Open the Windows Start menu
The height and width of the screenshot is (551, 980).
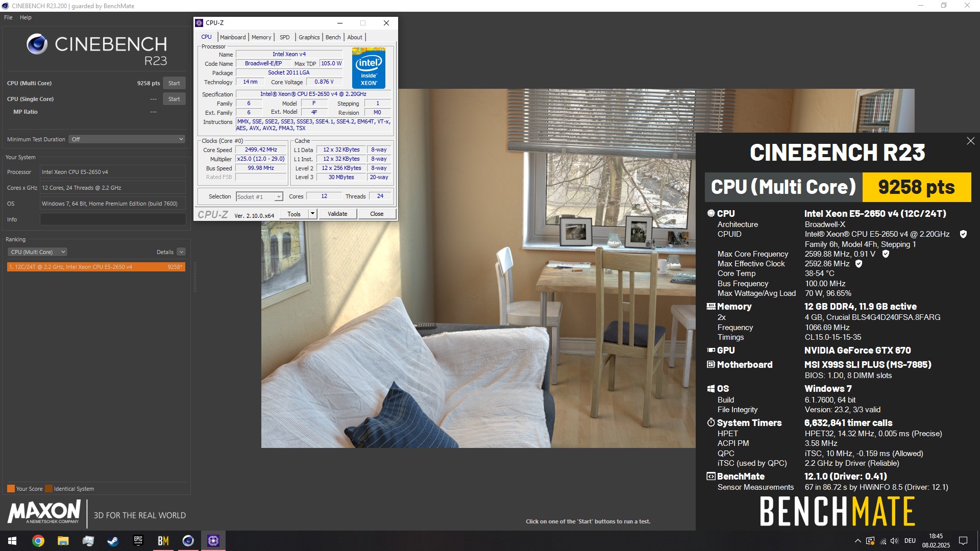coord(12,541)
